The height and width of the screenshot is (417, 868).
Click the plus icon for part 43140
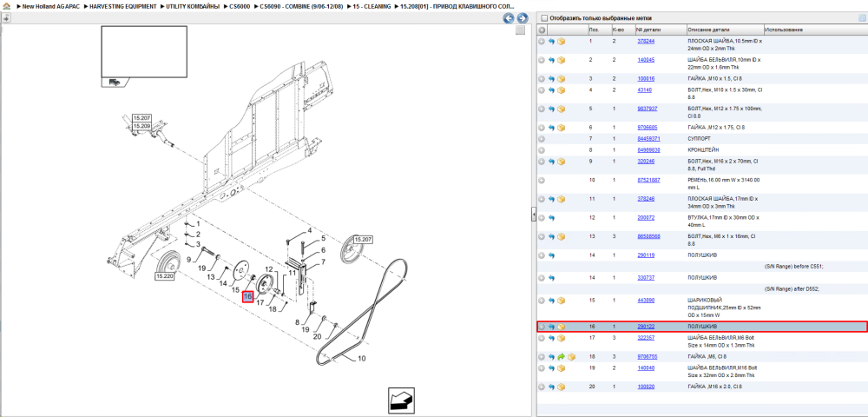pos(542,89)
